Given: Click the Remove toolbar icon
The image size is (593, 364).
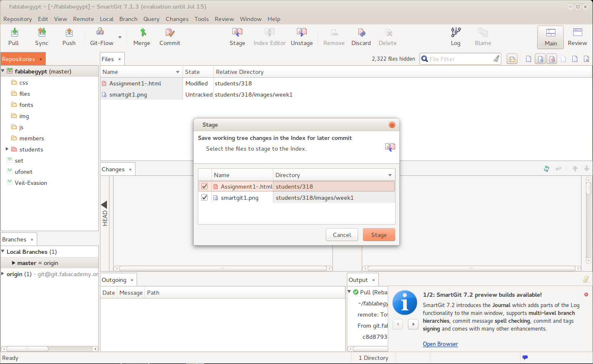Looking at the screenshot, I should pos(334,32).
